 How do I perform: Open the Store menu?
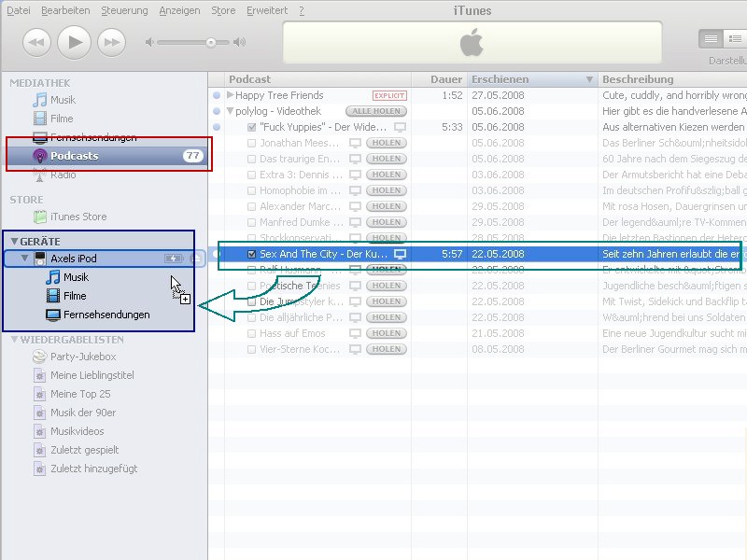click(x=223, y=10)
